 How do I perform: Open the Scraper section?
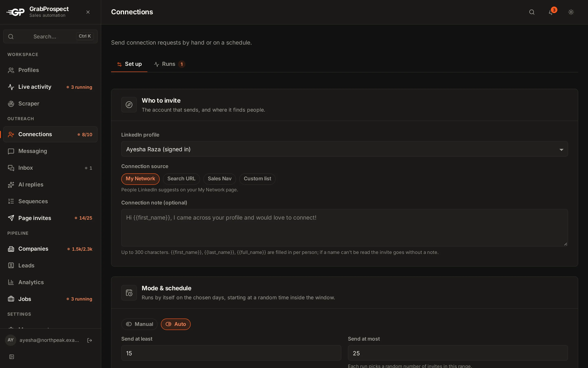click(50, 104)
